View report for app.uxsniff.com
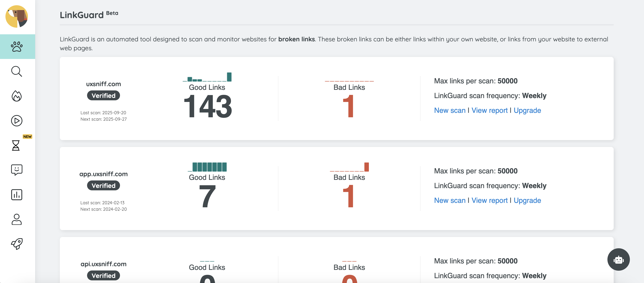 pyautogui.click(x=489, y=200)
